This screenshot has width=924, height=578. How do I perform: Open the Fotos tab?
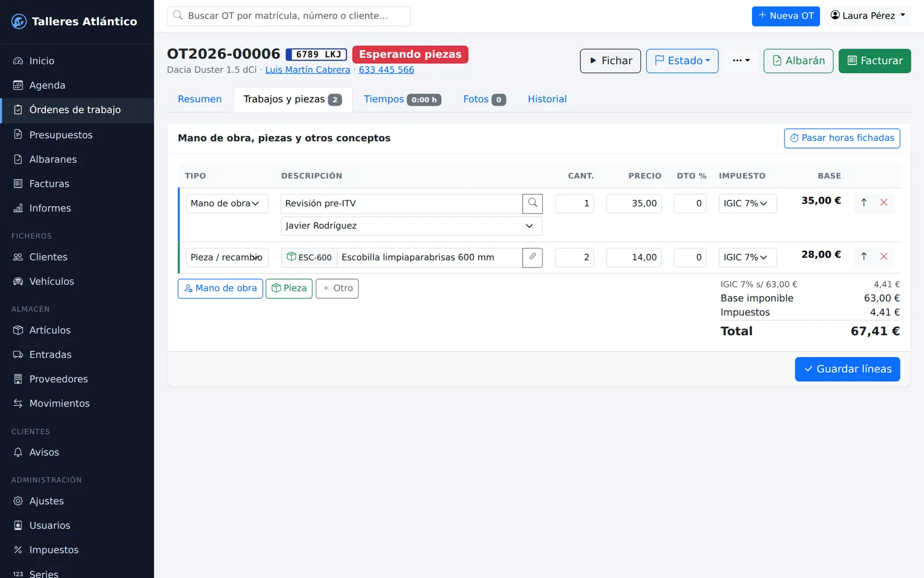click(485, 99)
